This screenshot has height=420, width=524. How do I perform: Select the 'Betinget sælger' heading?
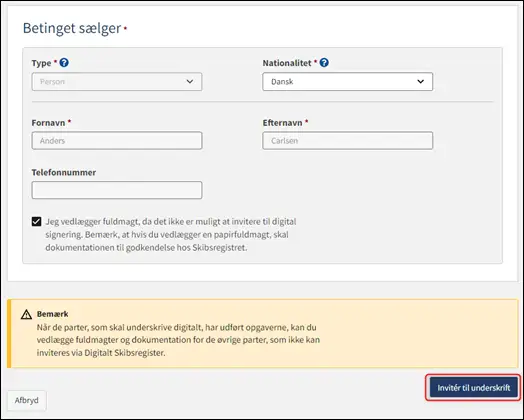coord(72,28)
